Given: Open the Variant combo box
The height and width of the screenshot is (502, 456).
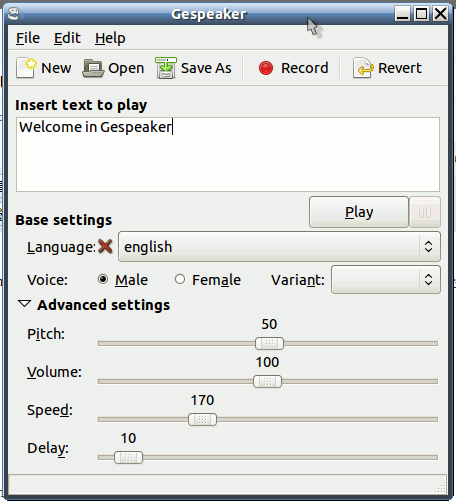Looking at the screenshot, I should click(386, 279).
